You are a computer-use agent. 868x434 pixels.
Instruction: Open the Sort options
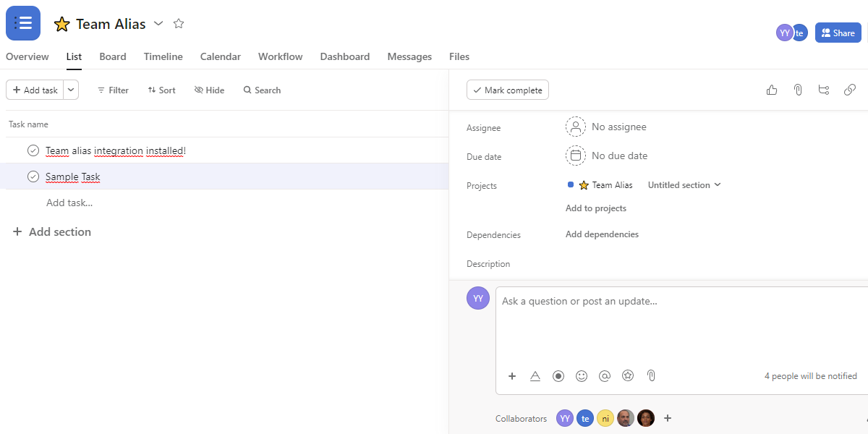click(x=161, y=90)
